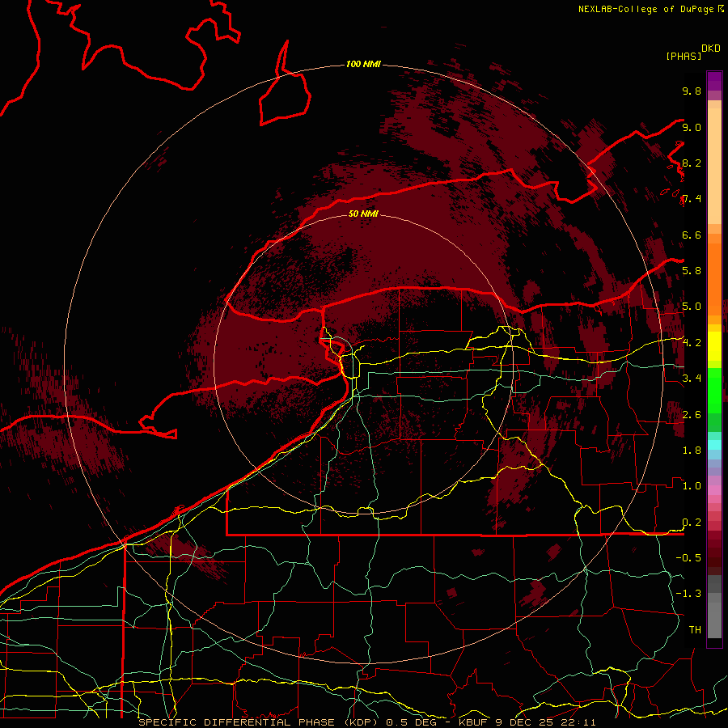Screen dimensions: 728x728
Task: Click the 9.8 color scale value
Action: pos(692,91)
